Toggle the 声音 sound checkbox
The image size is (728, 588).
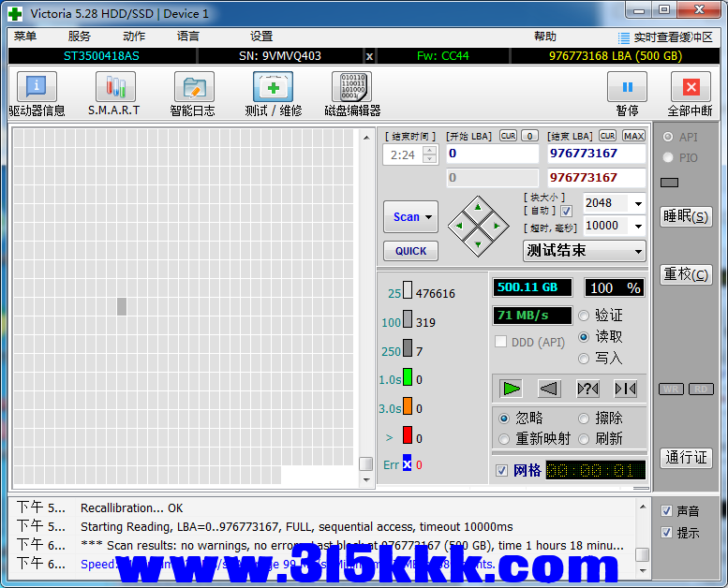click(666, 510)
